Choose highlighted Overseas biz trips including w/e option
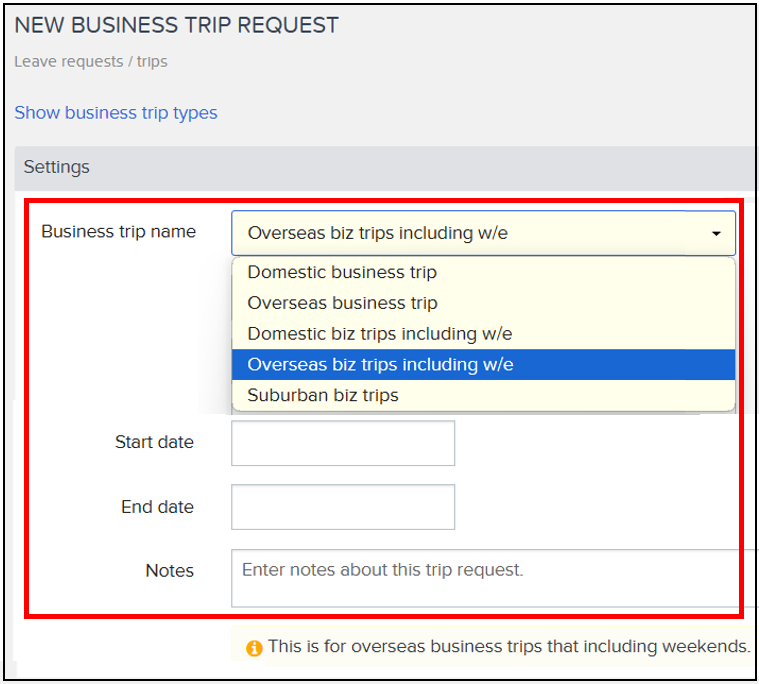Image resolution: width=759 pixels, height=684 pixels. coord(483,365)
